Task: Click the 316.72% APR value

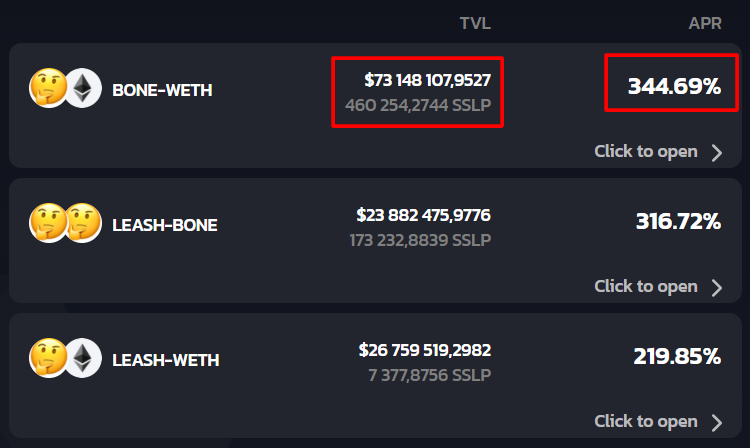Action: click(678, 221)
